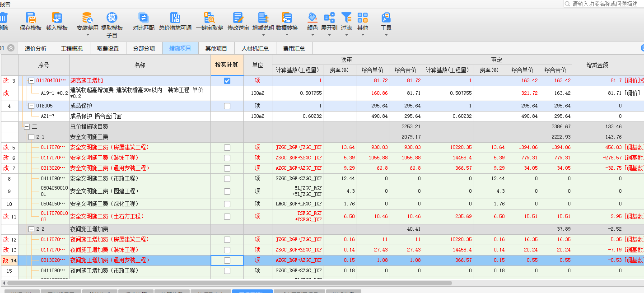Click the 一键审取费 icon

pos(209,18)
